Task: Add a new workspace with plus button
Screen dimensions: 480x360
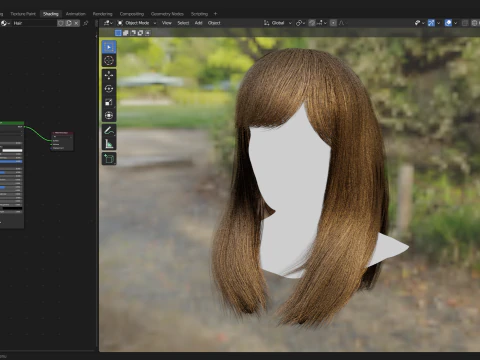Action: click(215, 14)
